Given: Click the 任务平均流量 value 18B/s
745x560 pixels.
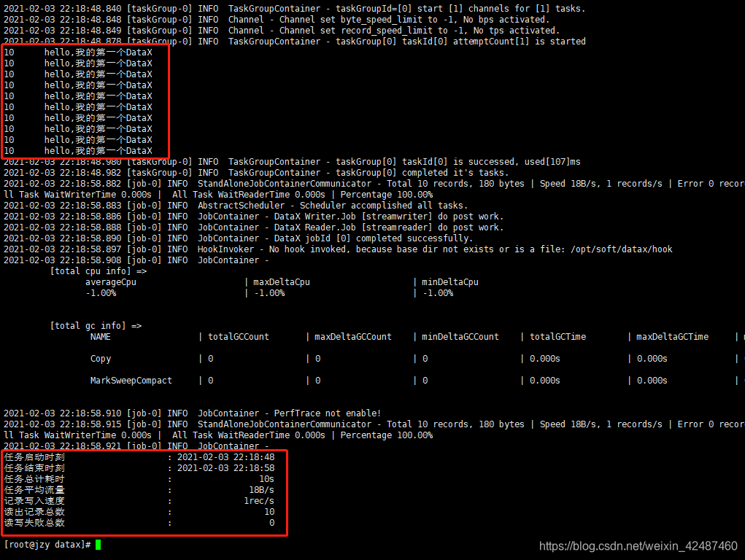Looking at the screenshot, I should tap(261, 490).
